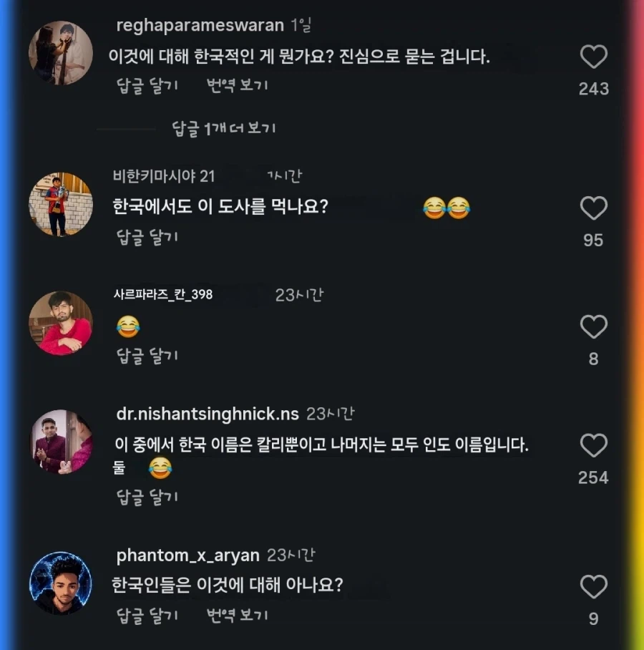
Task: Reply to dr.nishantsinghnick.ns's comment
Action: [147, 497]
